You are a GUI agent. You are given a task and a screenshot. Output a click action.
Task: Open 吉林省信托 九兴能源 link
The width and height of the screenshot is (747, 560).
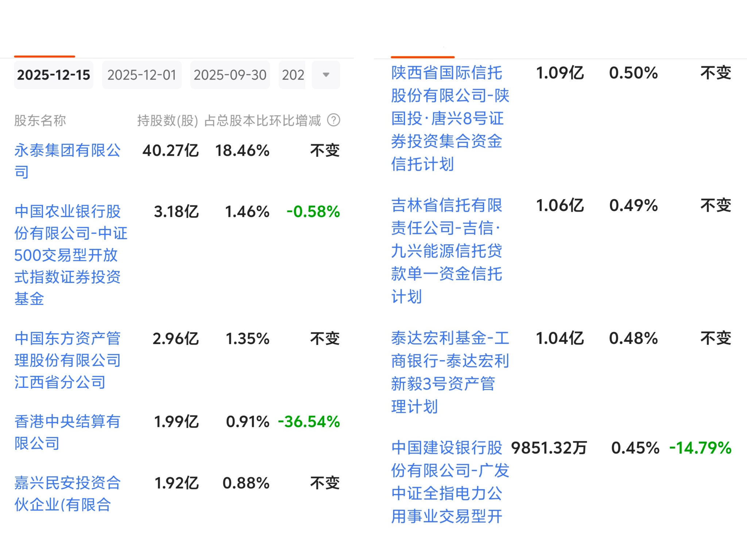tap(447, 250)
